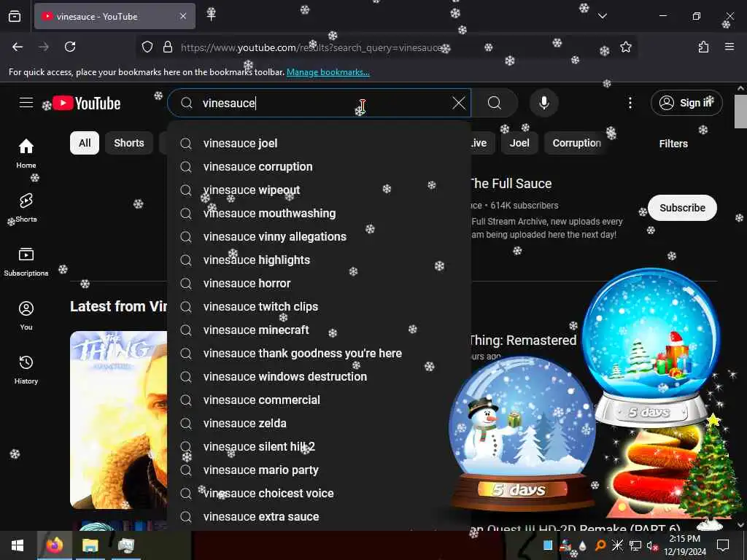Select the All filter chip
This screenshot has height=560, width=747.
pos(85,143)
